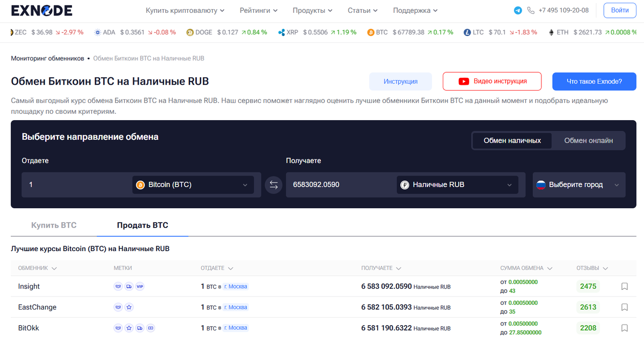Expand the Статьи menu
This screenshot has height=338, width=644.
coord(363,10)
